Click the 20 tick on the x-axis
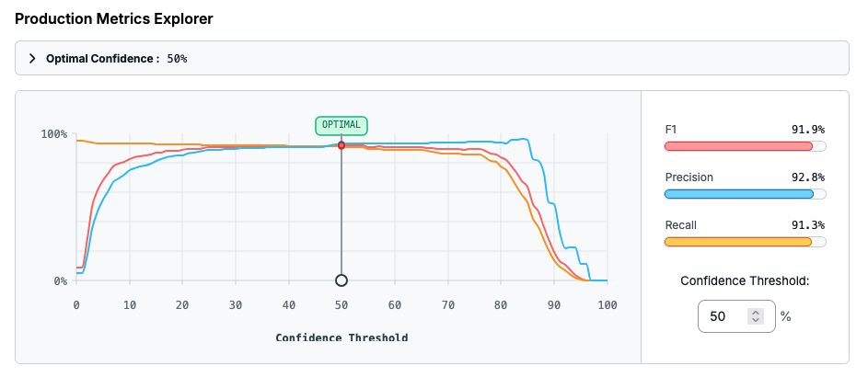Image resolution: width=868 pixels, height=377 pixels. (x=182, y=304)
